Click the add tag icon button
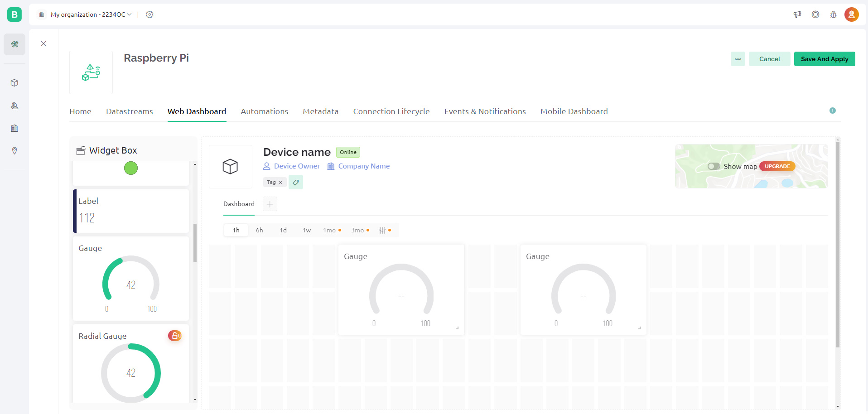The height and width of the screenshot is (414, 868). pos(296,182)
